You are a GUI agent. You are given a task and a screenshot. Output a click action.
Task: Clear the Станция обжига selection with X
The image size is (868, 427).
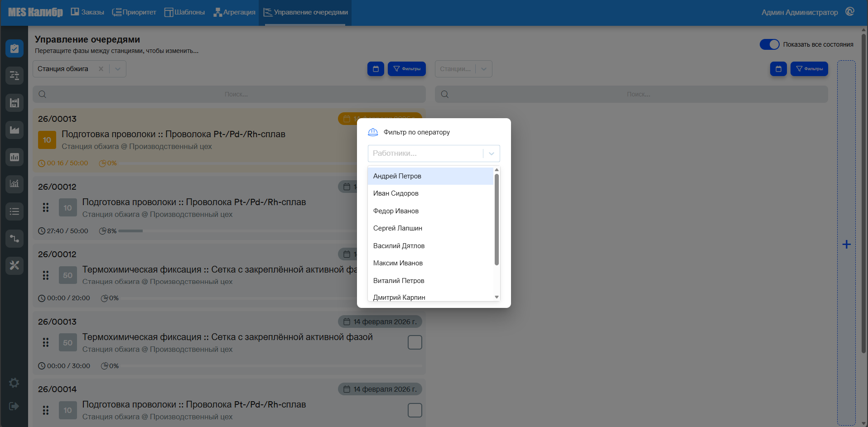(x=101, y=69)
